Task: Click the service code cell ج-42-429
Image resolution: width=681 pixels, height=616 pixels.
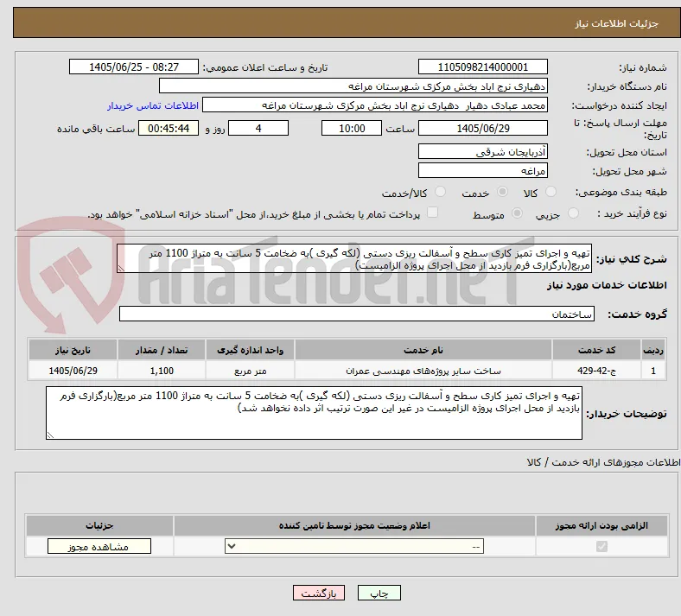Action: [597, 371]
